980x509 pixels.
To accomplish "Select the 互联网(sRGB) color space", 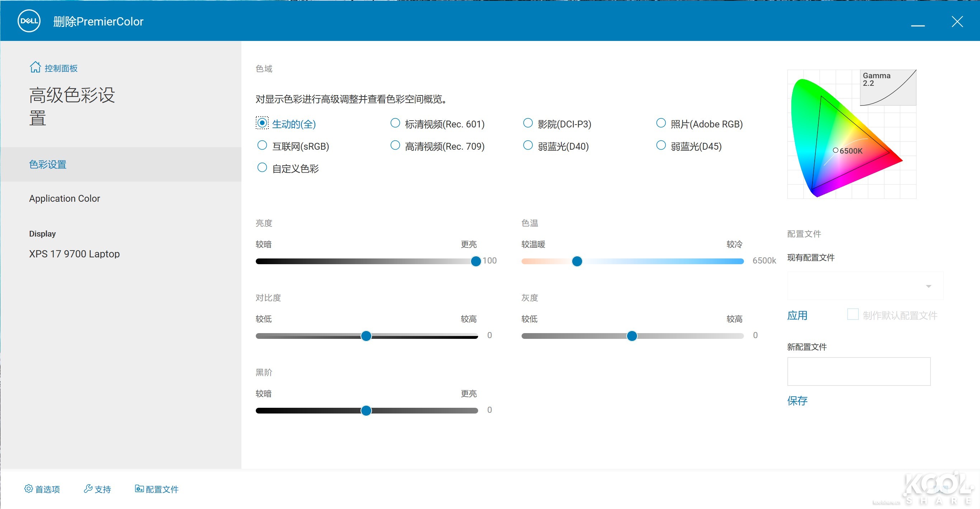I will [262, 145].
